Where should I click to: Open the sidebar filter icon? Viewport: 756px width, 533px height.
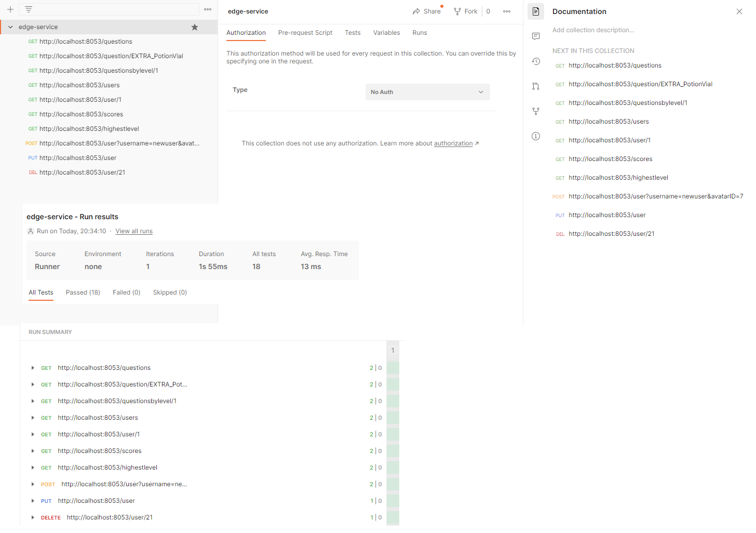click(28, 9)
